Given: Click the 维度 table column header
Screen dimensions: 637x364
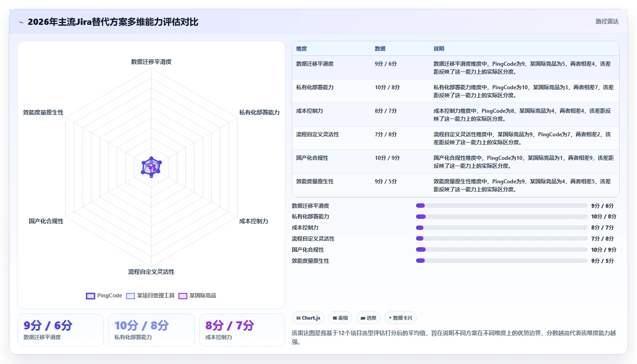Looking at the screenshot, I should [301, 49].
